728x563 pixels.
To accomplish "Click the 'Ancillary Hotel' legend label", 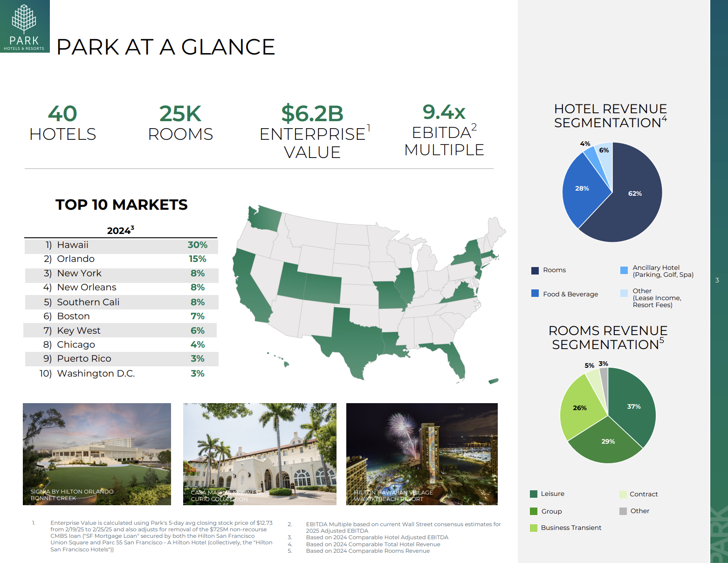I will click(x=663, y=271).
